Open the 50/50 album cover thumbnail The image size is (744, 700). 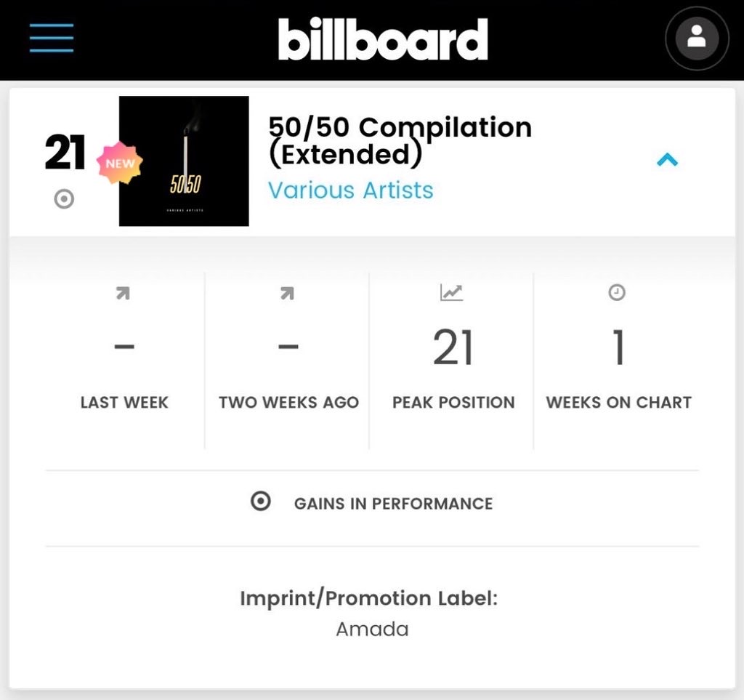click(184, 161)
